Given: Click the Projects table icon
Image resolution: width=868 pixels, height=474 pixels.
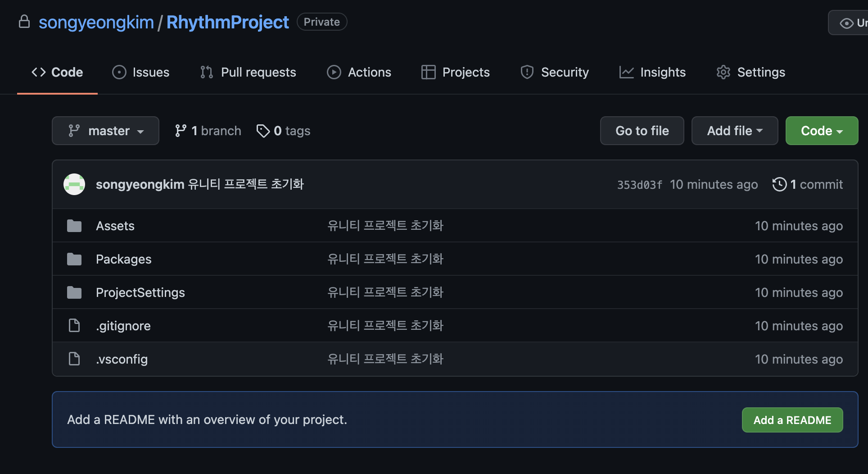Looking at the screenshot, I should pos(428,72).
